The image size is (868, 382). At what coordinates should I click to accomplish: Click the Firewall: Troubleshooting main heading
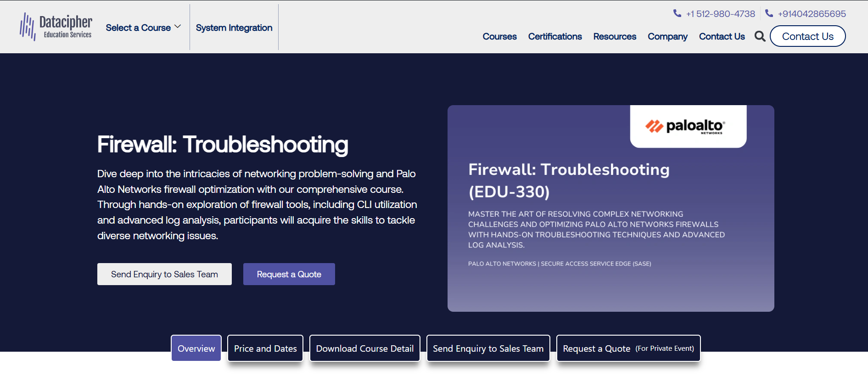click(x=223, y=144)
